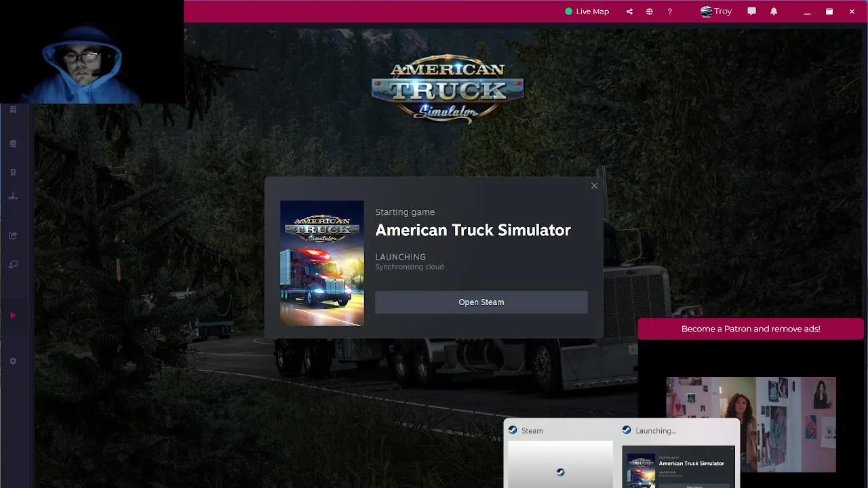Open the help question mark icon

pos(669,12)
